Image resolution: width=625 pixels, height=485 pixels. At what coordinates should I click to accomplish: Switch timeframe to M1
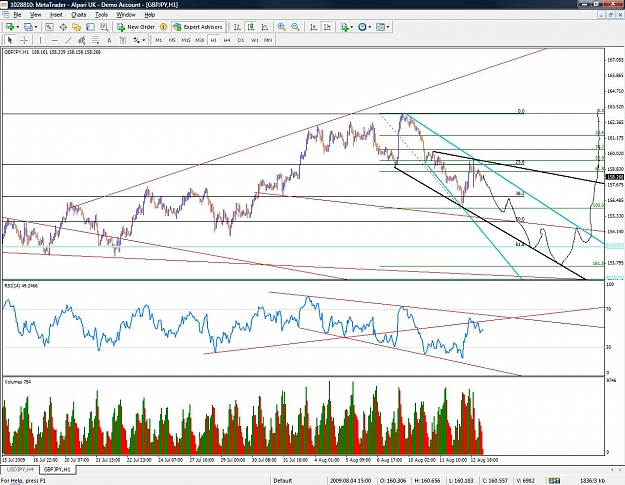(x=158, y=40)
